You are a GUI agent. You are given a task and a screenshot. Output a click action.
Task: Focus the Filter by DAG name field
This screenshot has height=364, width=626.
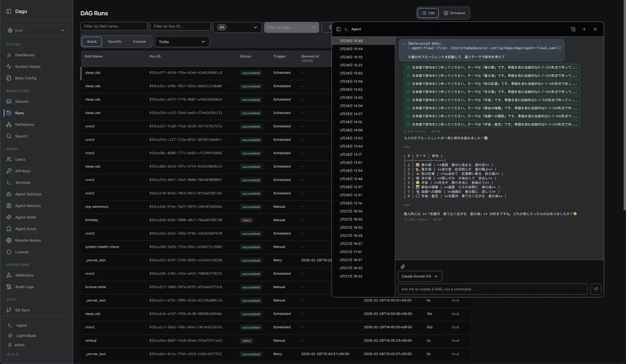pyautogui.click(x=114, y=26)
